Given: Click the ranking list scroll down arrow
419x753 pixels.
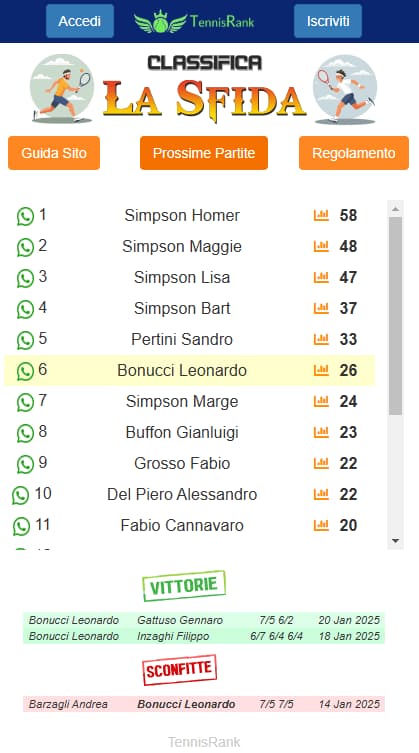Looking at the screenshot, I should pyautogui.click(x=395, y=541).
